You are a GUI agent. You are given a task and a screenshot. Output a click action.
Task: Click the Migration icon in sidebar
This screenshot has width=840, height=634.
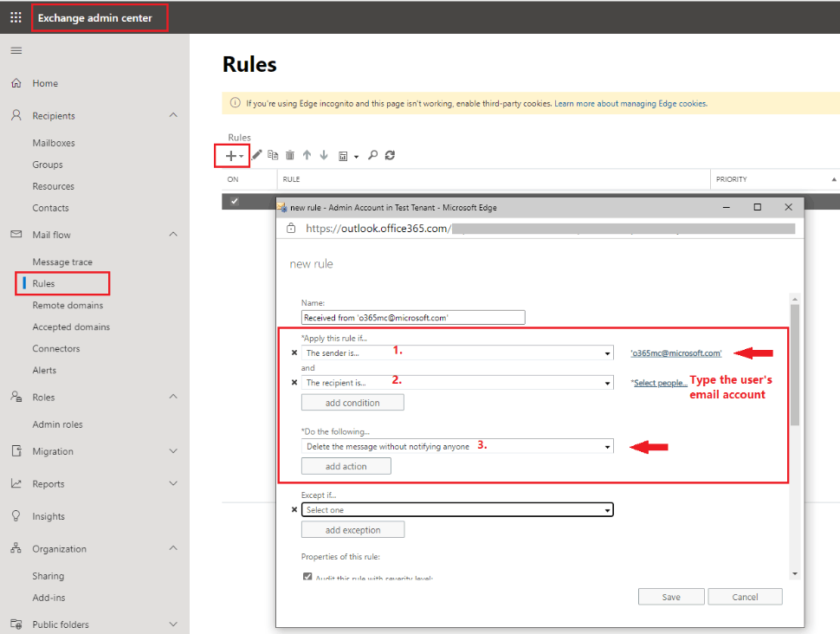tap(16, 450)
